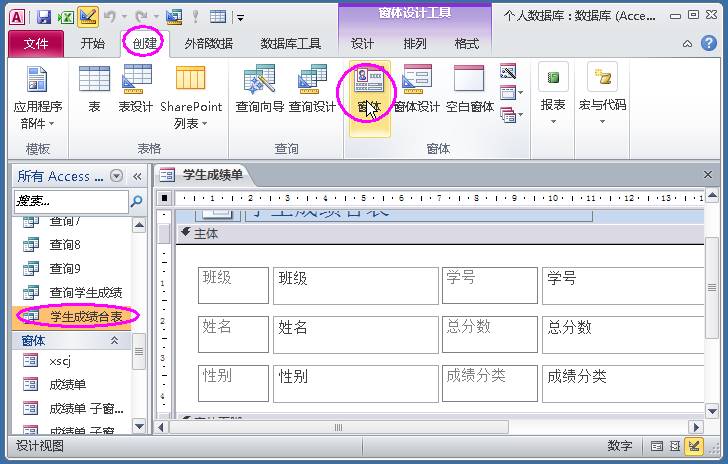Expand the 报表 (Reports) dropdown
The image size is (728, 464).
coord(553,94)
